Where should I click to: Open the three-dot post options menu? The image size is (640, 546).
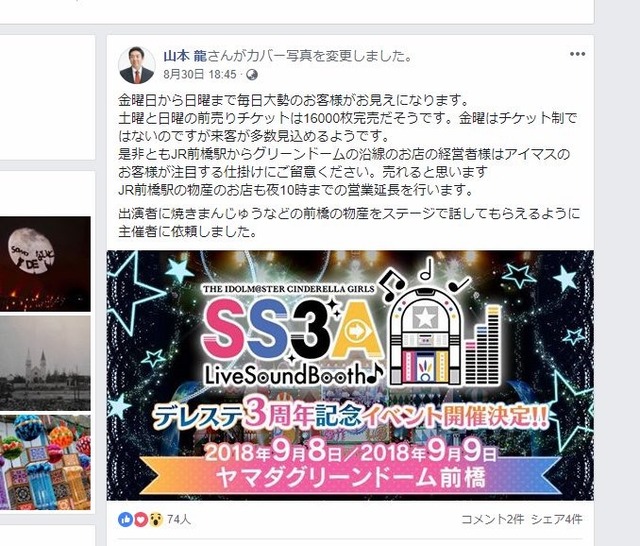coord(577,54)
